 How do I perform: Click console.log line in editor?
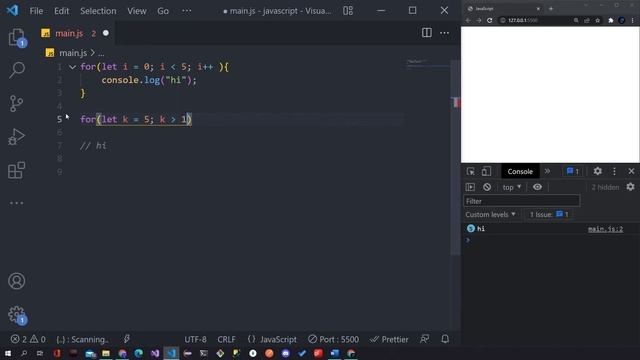pos(149,80)
